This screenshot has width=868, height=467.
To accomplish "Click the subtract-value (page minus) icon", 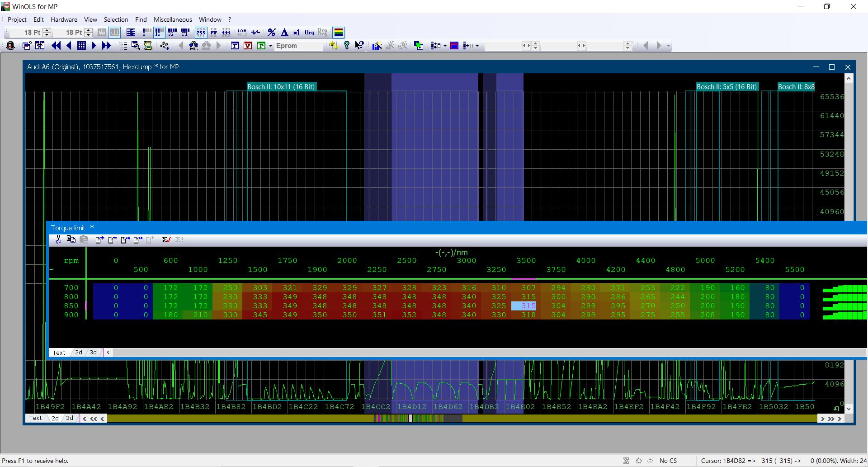I will 113,239.
